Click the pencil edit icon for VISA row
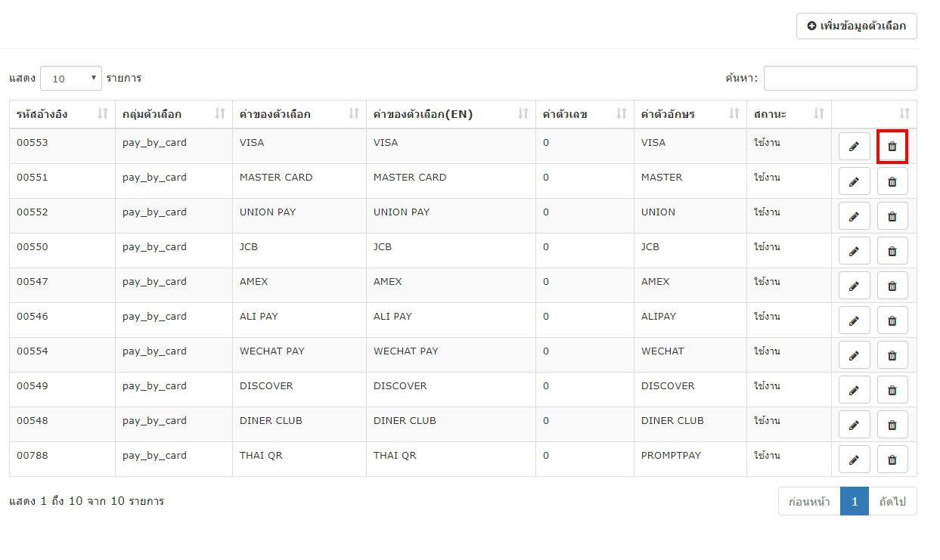 click(855, 147)
